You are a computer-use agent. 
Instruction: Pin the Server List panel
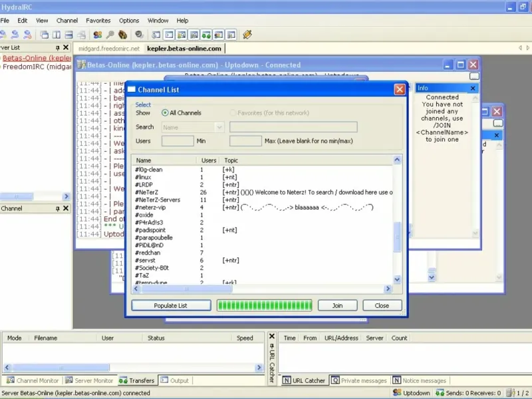[57, 48]
